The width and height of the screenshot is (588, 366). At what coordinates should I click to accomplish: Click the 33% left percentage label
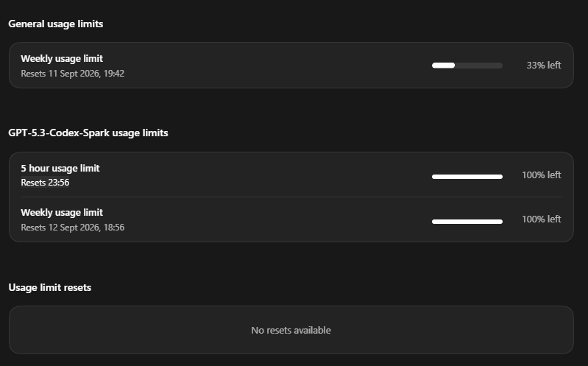543,66
